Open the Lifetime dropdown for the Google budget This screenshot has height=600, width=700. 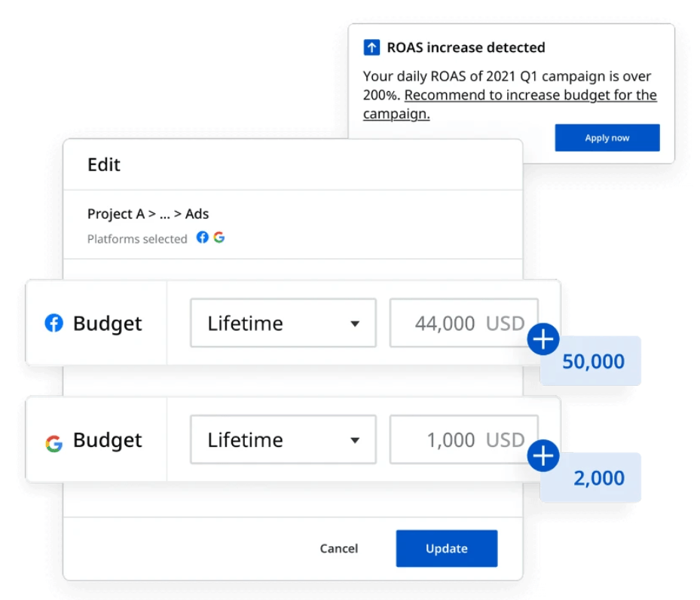coord(283,439)
